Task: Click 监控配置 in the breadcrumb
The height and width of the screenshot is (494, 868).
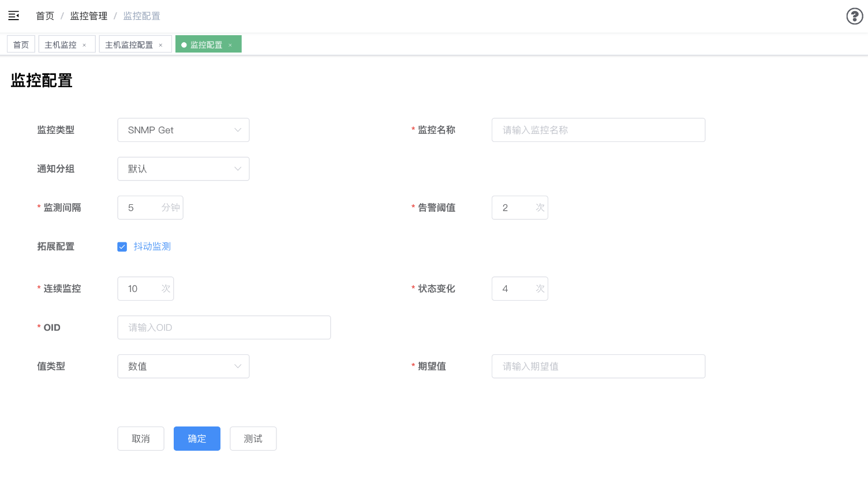Action: pyautogui.click(x=142, y=16)
